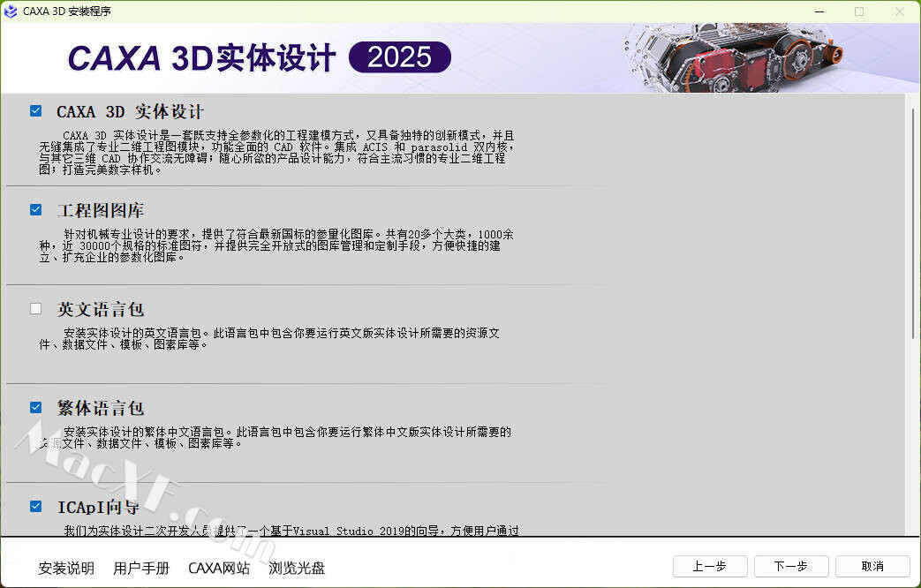Viewport: 921px width, 588px height.
Task: Open the 安装说明 link
Action: pos(66,568)
